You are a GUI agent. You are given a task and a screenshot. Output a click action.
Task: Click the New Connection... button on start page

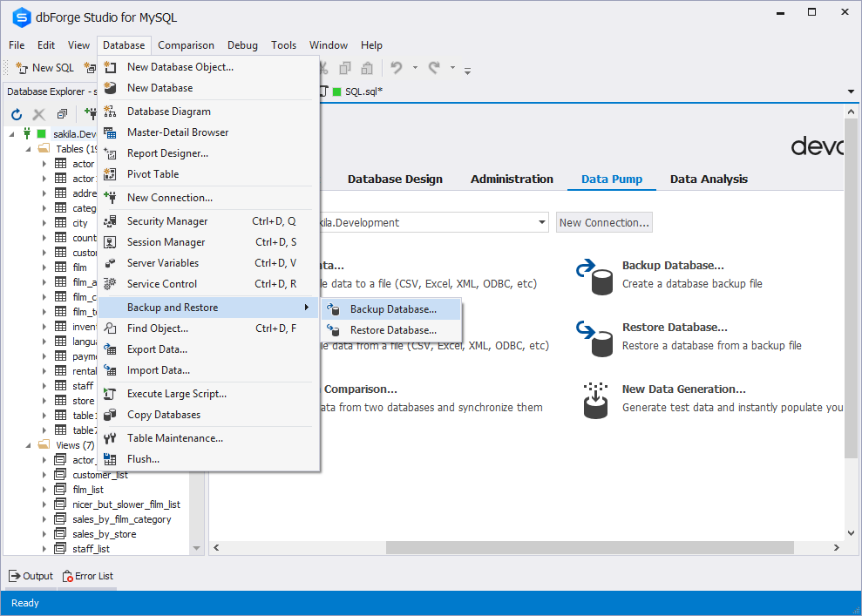[x=604, y=222]
